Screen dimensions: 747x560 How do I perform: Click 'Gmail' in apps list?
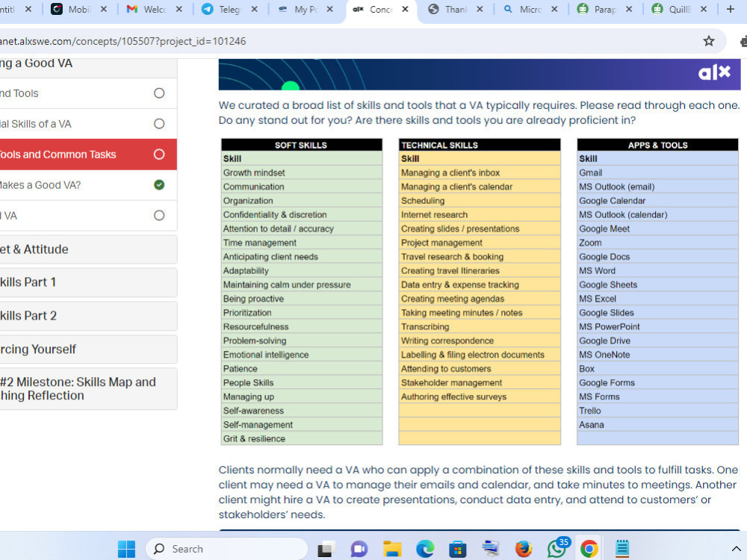590,173
